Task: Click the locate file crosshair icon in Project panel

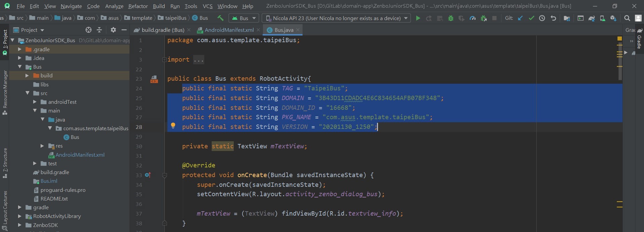Action: (89, 30)
